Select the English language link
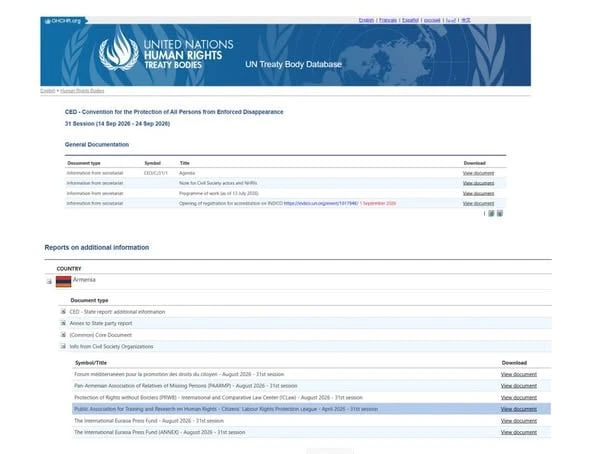 (366, 20)
